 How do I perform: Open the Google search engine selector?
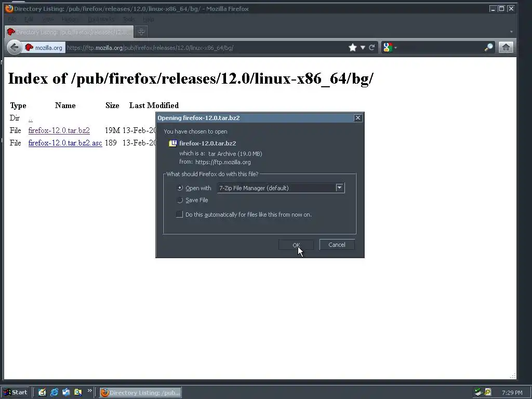pyautogui.click(x=389, y=47)
